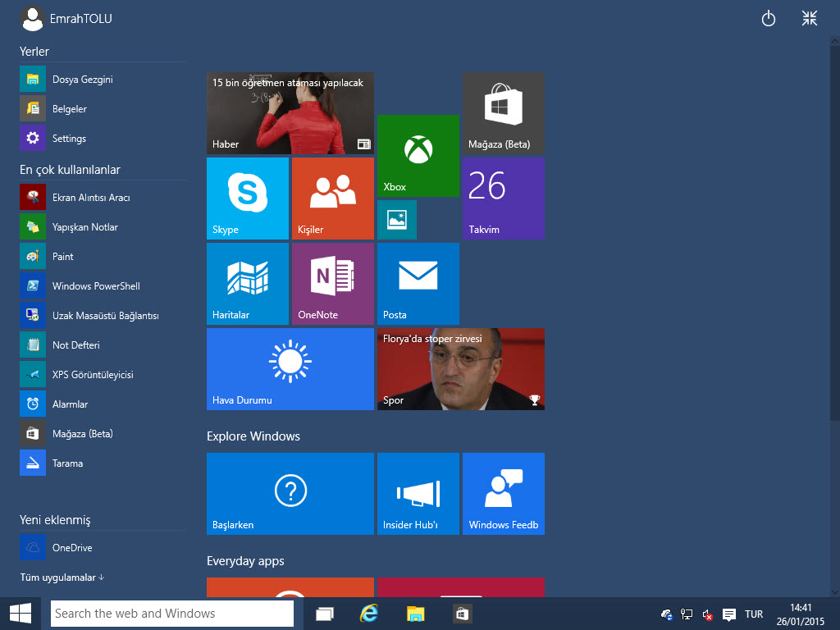Click the Explore Windows group header
This screenshot has width=840, height=630.
[253, 436]
